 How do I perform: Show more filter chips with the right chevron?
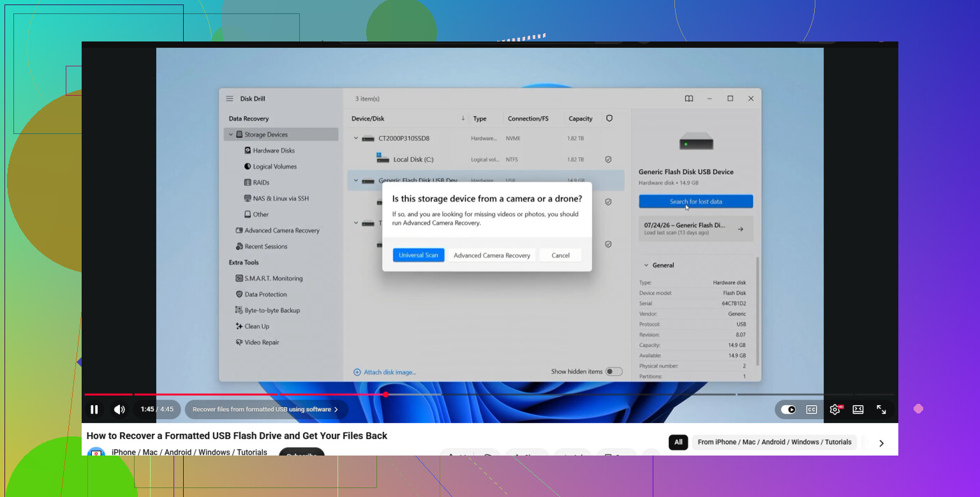tap(881, 443)
